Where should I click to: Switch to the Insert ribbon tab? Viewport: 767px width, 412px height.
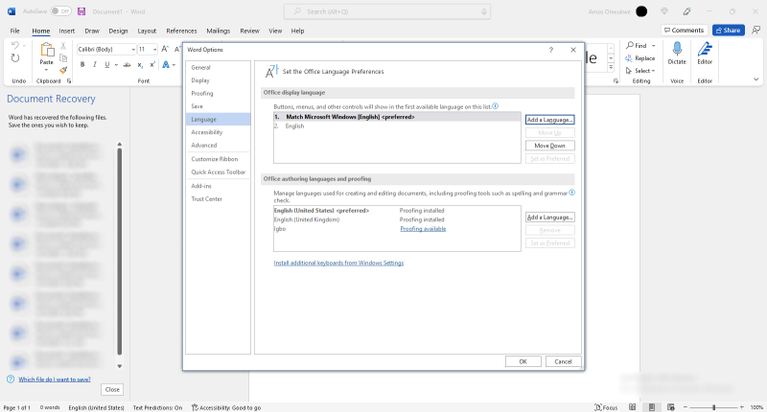(x=67, y=31)
